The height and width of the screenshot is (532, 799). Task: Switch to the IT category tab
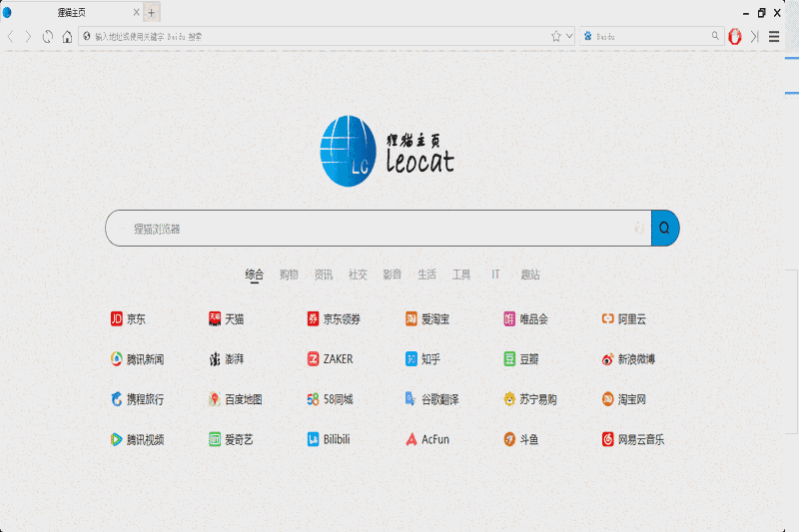click(x=495, y=274)
